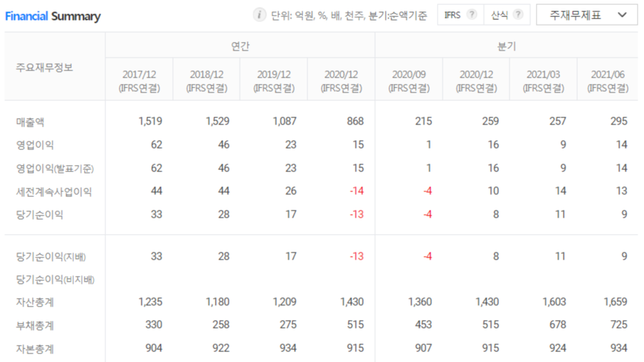Click the 영업이익 row label
644x362 pixels.
(35, 145)
